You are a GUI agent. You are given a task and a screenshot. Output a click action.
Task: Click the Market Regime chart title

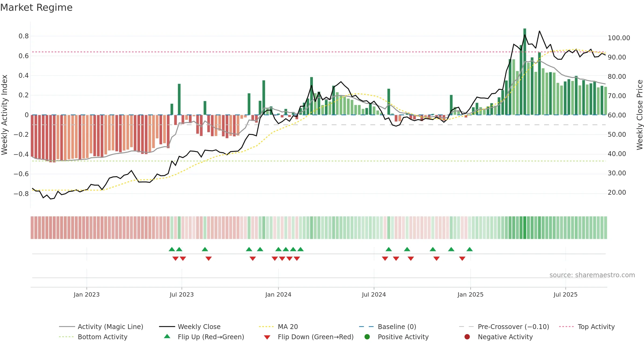(x=36, y=8)
